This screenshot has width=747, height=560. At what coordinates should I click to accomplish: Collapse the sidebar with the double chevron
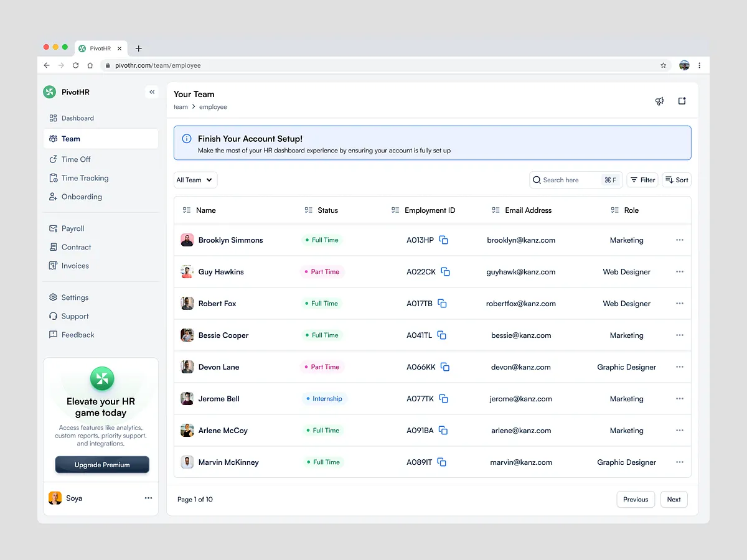(152, 92)
